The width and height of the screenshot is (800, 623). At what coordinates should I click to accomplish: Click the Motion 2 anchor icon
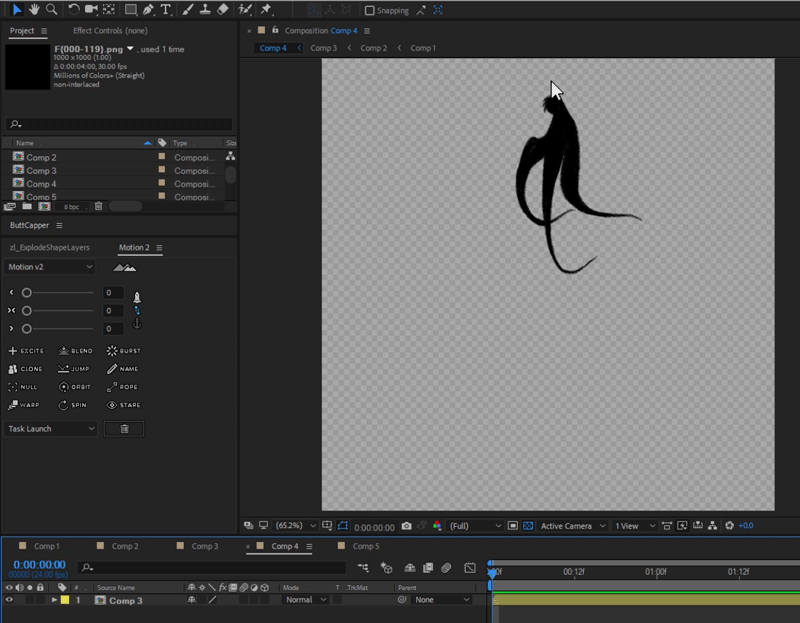[137, 323]
